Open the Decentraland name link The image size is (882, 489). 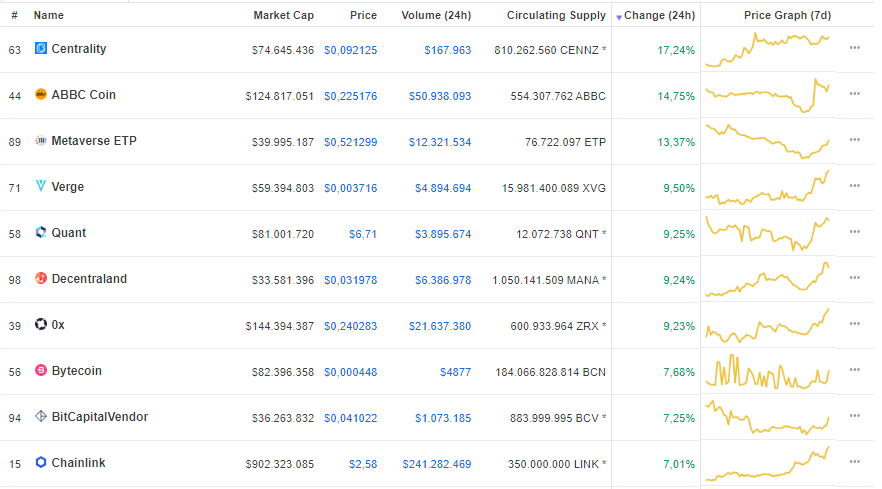tap(89, 279)
